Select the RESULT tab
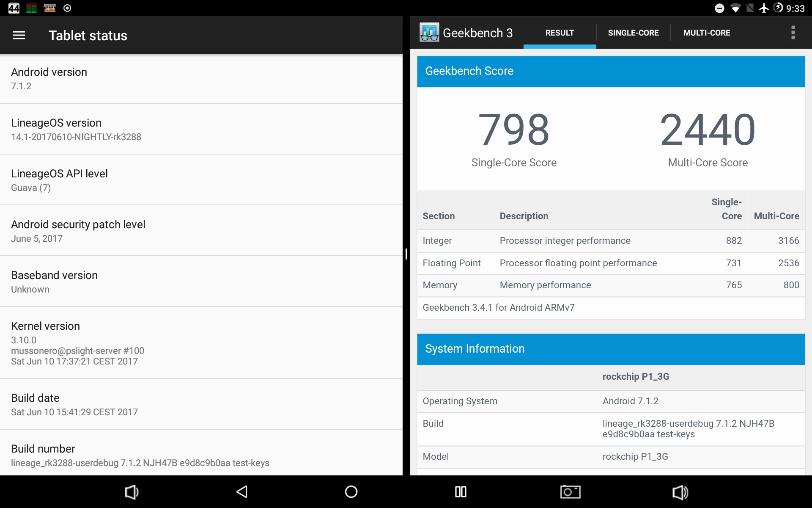812x508 pixels. coord(560,33)
